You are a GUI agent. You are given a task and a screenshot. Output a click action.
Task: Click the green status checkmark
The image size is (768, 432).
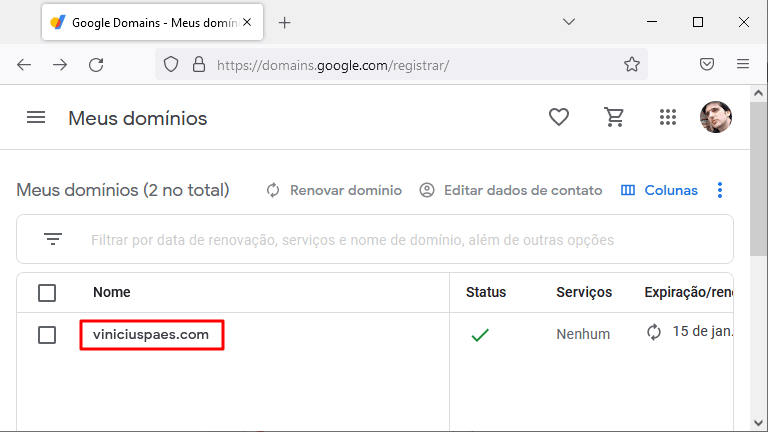(480, 335)
